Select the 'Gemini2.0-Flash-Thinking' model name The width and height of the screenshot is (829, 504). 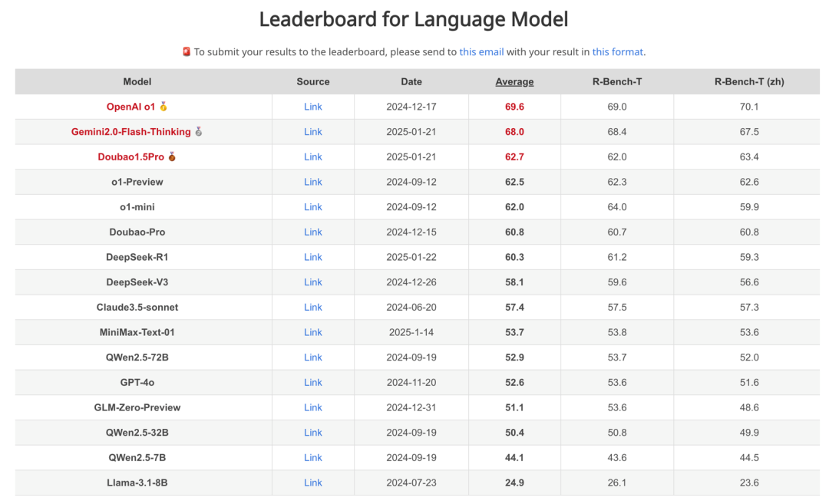[x=131, y=131]
